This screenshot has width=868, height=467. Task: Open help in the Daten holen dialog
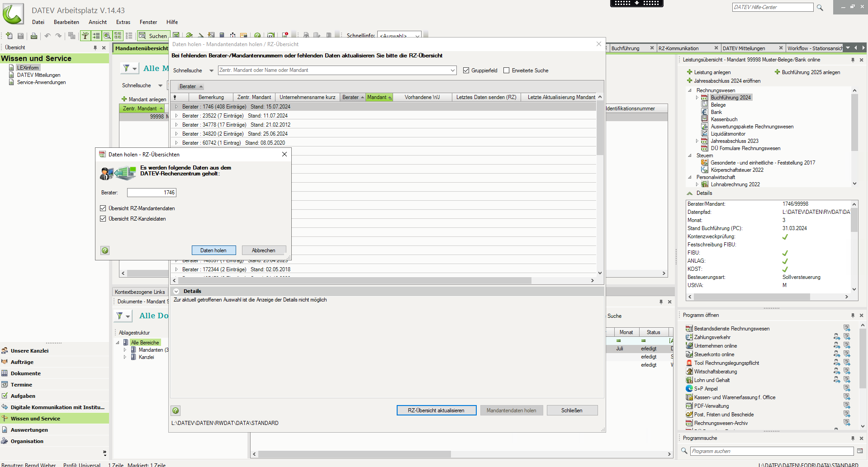click(105, 250)
